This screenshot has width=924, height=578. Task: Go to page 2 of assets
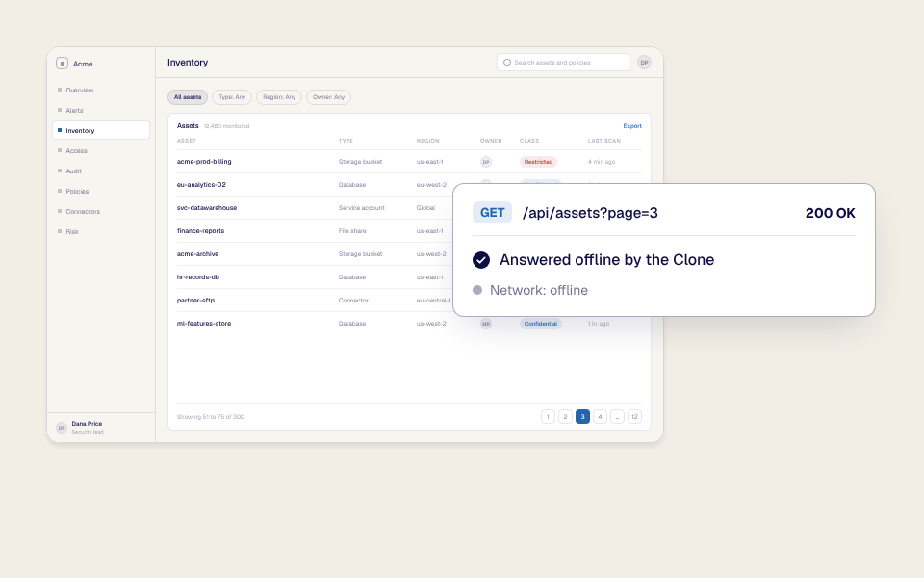click(565, 416)
